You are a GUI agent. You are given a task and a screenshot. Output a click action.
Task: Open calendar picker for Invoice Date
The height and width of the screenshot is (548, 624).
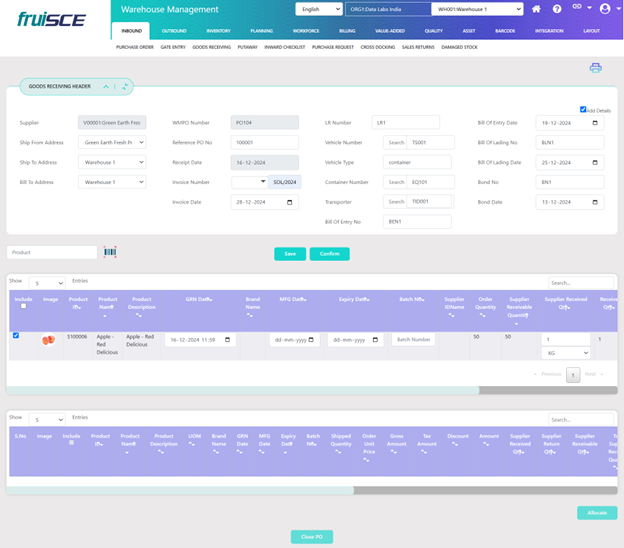(x=291, y=202)
